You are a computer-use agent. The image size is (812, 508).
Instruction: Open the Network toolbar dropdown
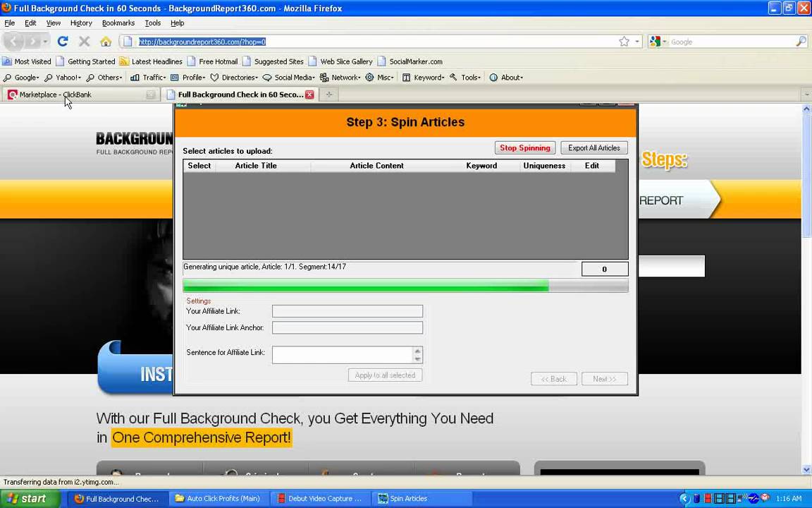point(340,77)
